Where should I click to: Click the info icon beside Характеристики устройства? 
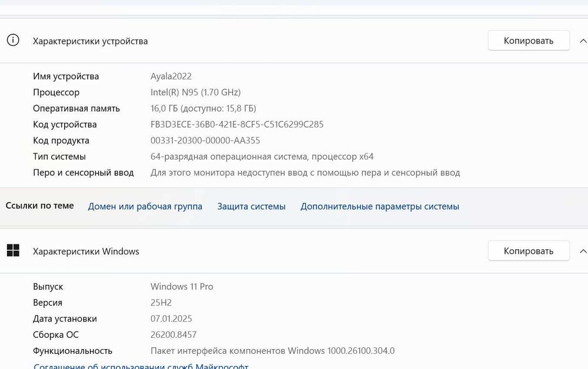pyautogui.click(x=13, y=40)
